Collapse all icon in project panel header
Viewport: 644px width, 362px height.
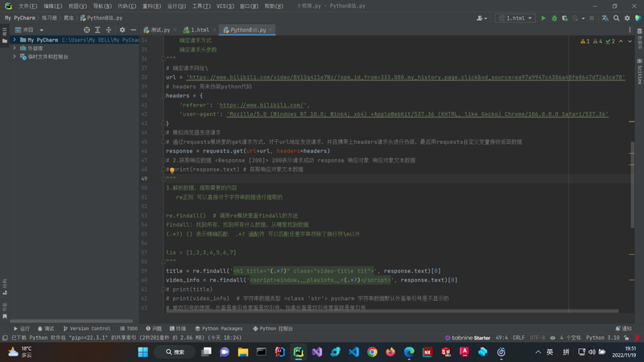(x=109, y=30)
